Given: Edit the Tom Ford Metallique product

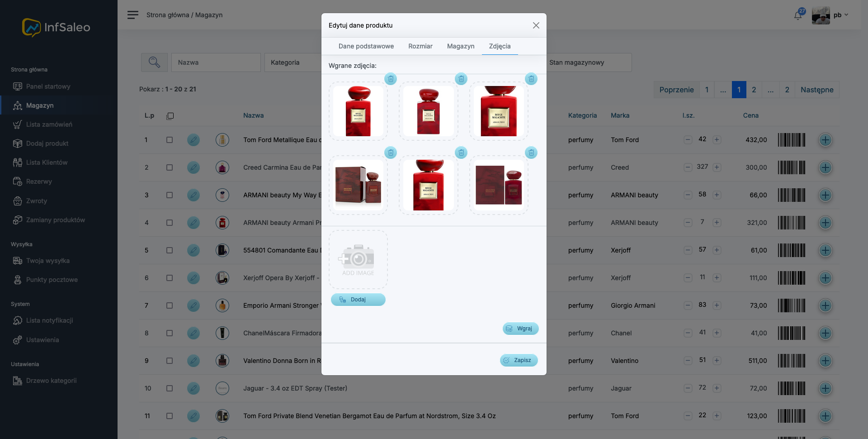Looking at the screenshot, I should coord(193,140).
